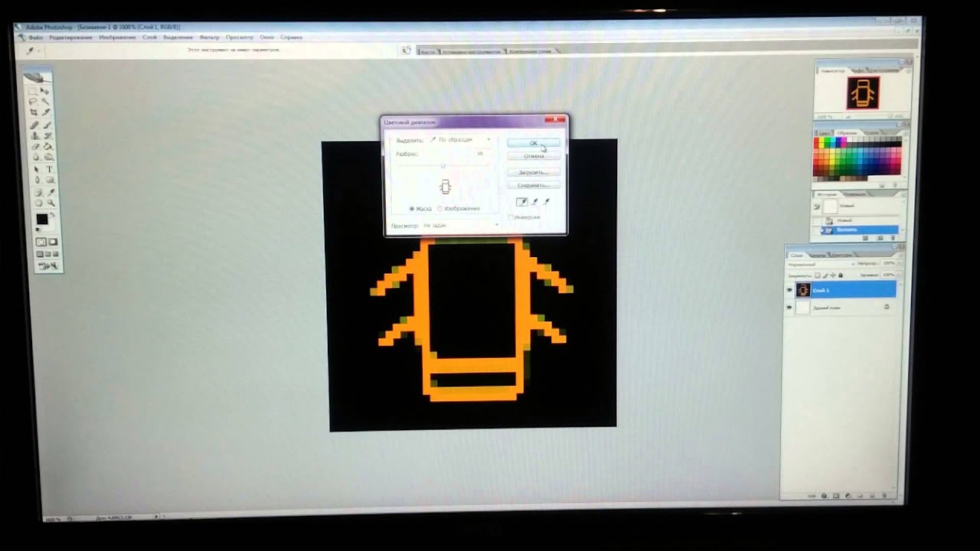The image size is (980, 551).
Task: Select the Path Selection tool
Action: click(36, 169)
